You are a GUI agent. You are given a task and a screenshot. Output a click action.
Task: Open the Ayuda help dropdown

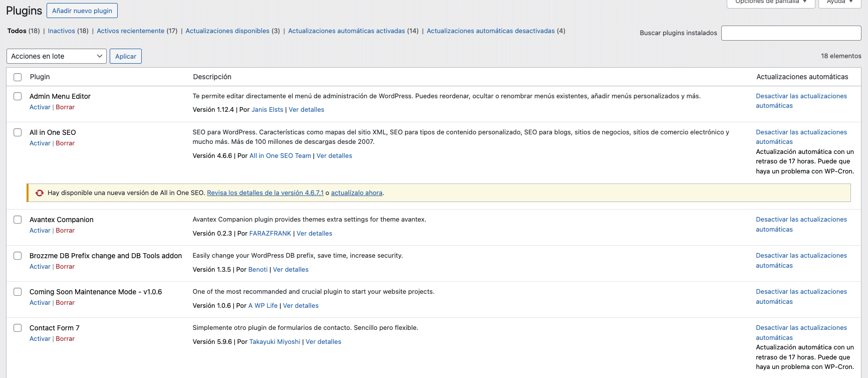pyautogui.click(x=839, y=2)
